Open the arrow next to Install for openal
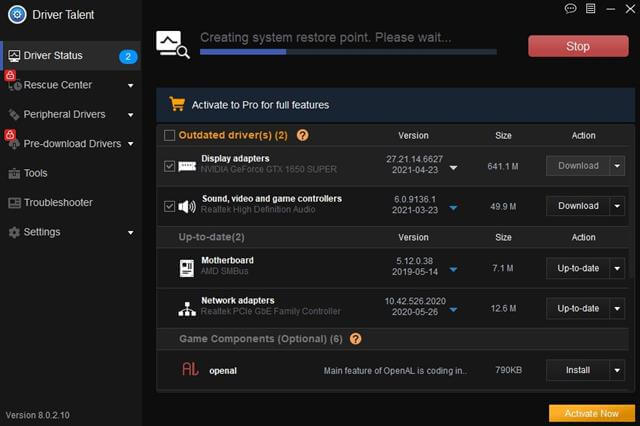The width and height of the screenshot is (640, 426). tap(617, 370)
